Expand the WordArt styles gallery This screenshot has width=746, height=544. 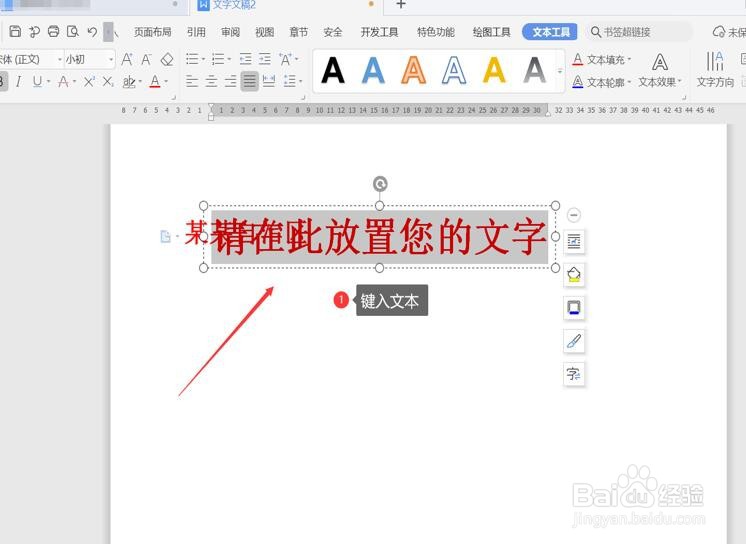coord(560,71)
